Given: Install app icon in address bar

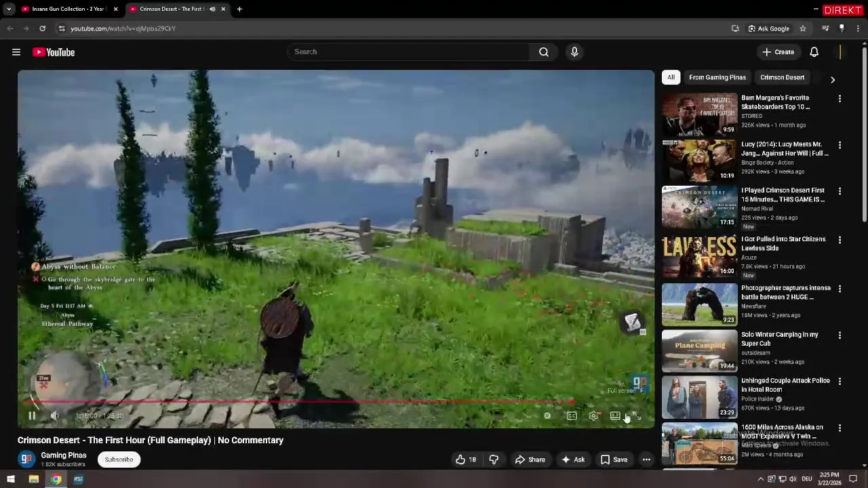Looking at the screenshot, I should tap(735, 28).
